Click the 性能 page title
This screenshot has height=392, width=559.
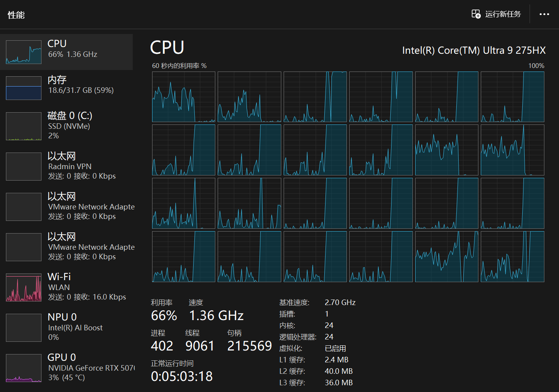(16, 15)
